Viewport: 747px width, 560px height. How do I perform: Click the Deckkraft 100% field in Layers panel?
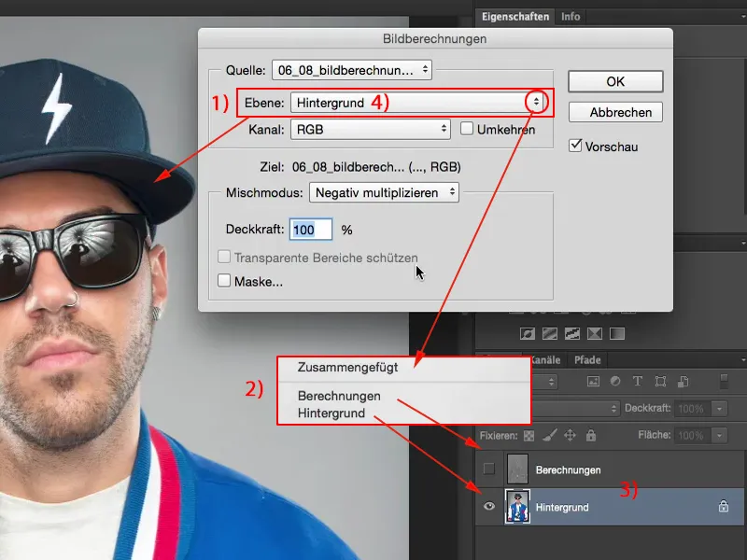[692, 409]
